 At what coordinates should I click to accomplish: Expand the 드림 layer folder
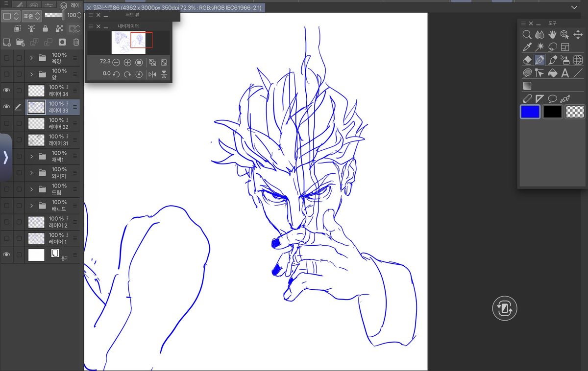[x=31, y=189]
